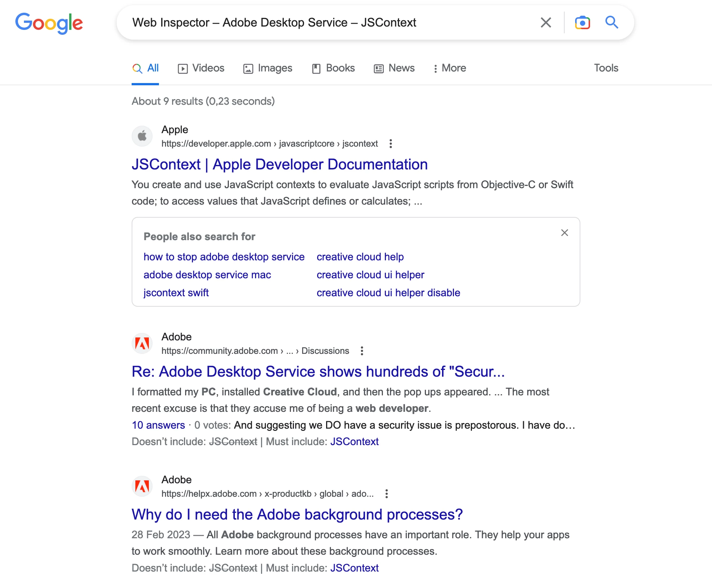This screenshot has width=712, height=588.
Task: Search for creative cloud help
Action: coord(360,257)
